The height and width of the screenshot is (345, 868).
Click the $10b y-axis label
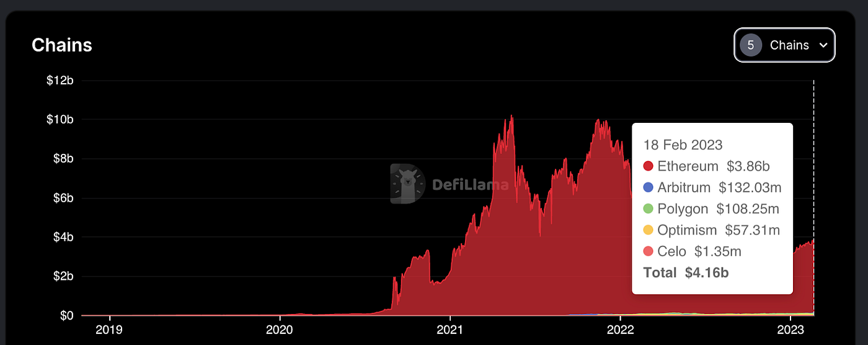tap(60, 119)
